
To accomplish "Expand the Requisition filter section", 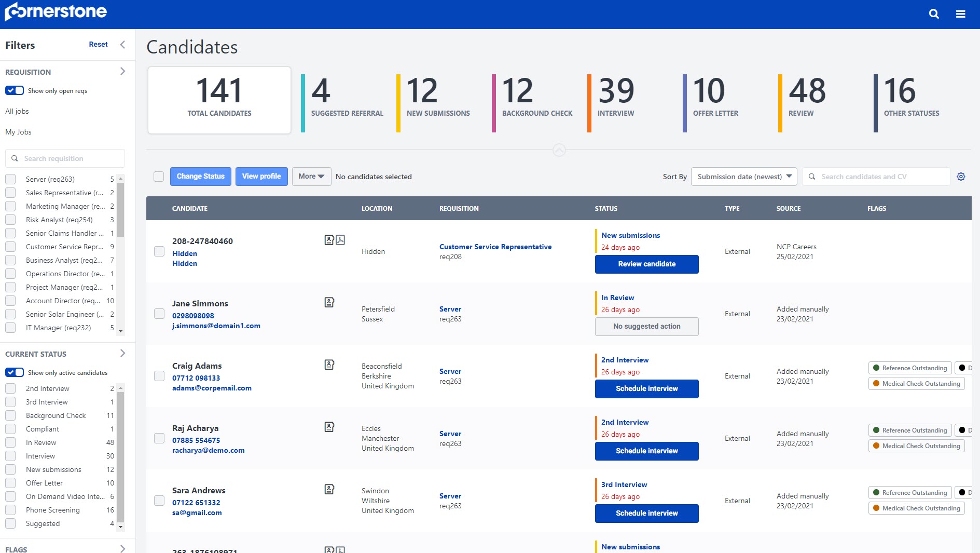I will 122,72.
